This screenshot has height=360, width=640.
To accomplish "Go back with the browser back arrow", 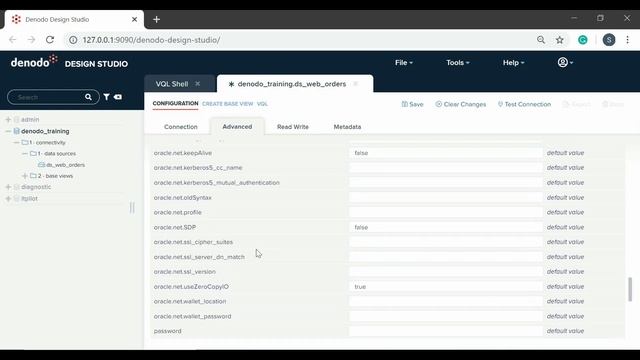I will point(13,40).
